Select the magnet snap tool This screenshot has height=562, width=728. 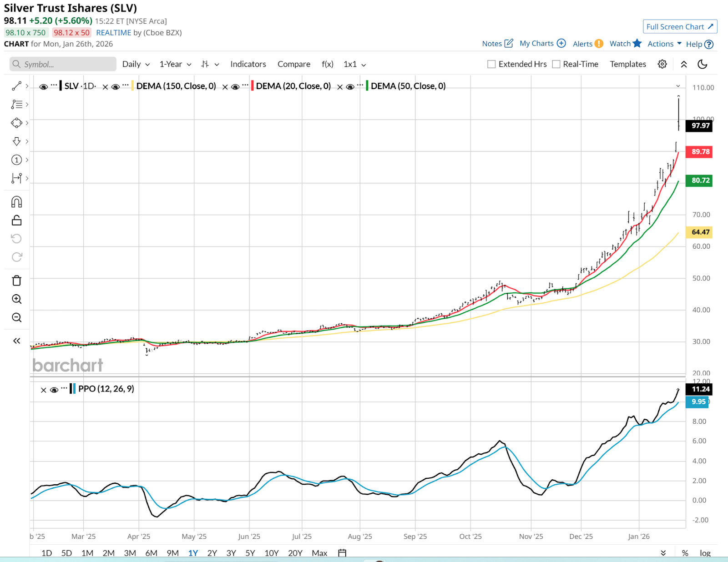coord(16,202)
